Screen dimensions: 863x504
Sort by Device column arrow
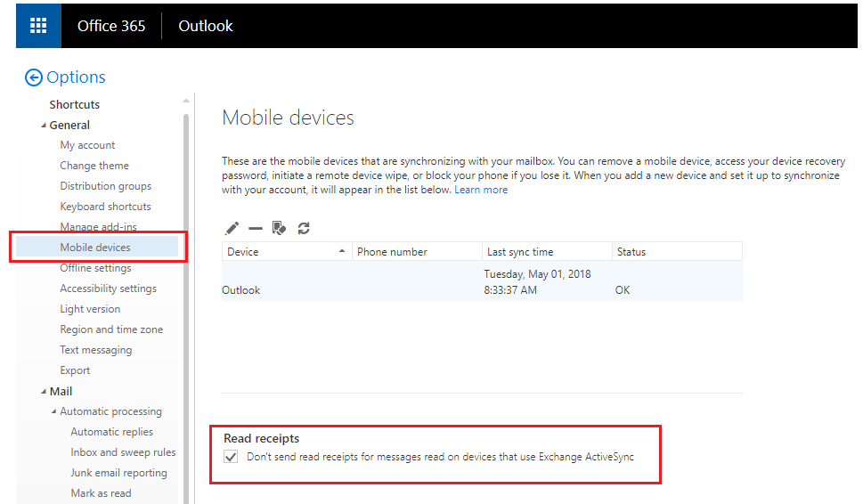pos(343,252)
